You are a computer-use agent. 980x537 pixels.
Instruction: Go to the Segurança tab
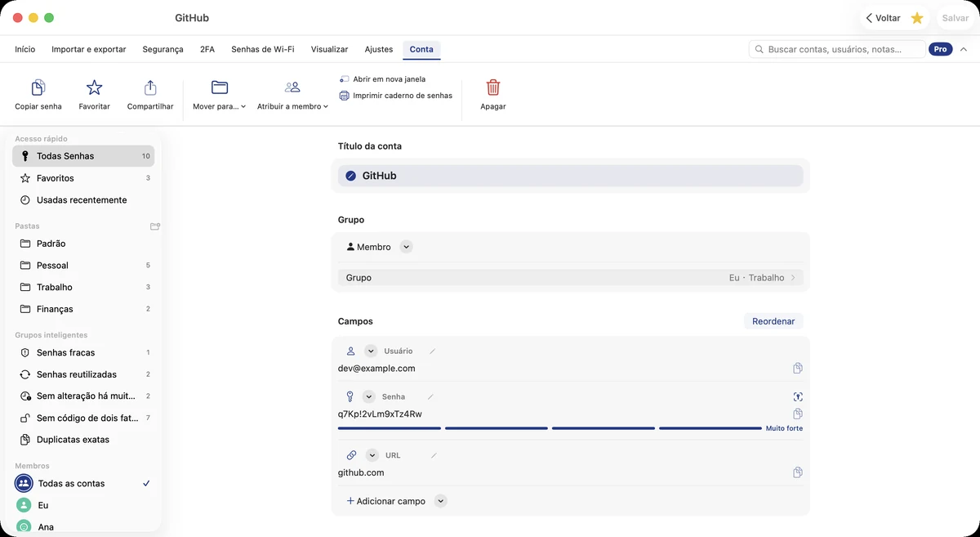[163, 50]
